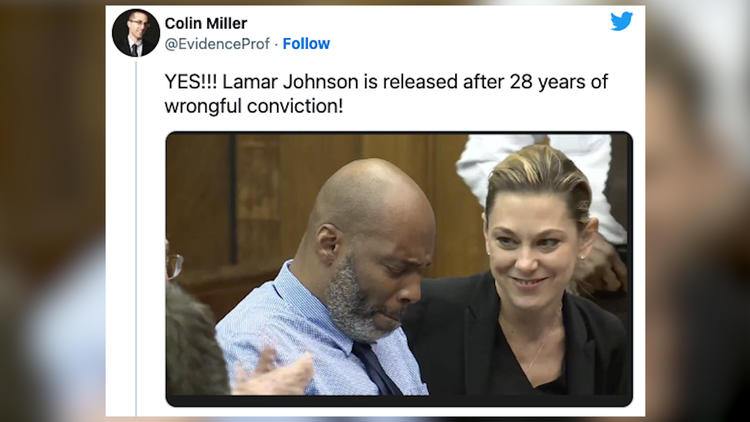This screenshot has height=422, width=750.
Task: Click the "wrongful conviction!" tweet line
Action: coord(254,106)
